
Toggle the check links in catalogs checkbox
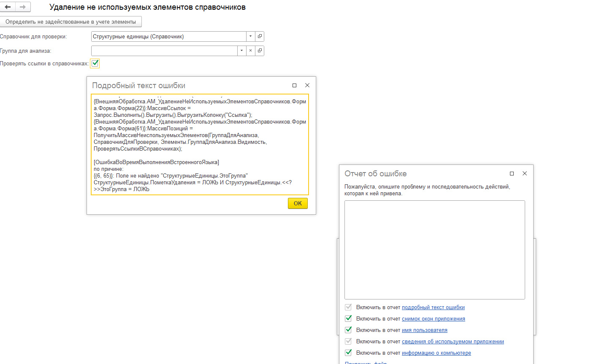coord(95,63)
